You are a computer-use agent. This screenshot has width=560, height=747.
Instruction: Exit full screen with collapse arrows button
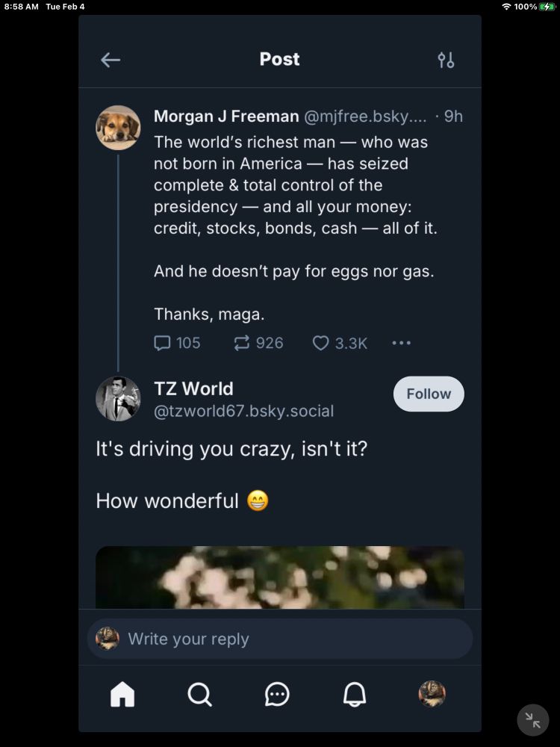point(532,720)
